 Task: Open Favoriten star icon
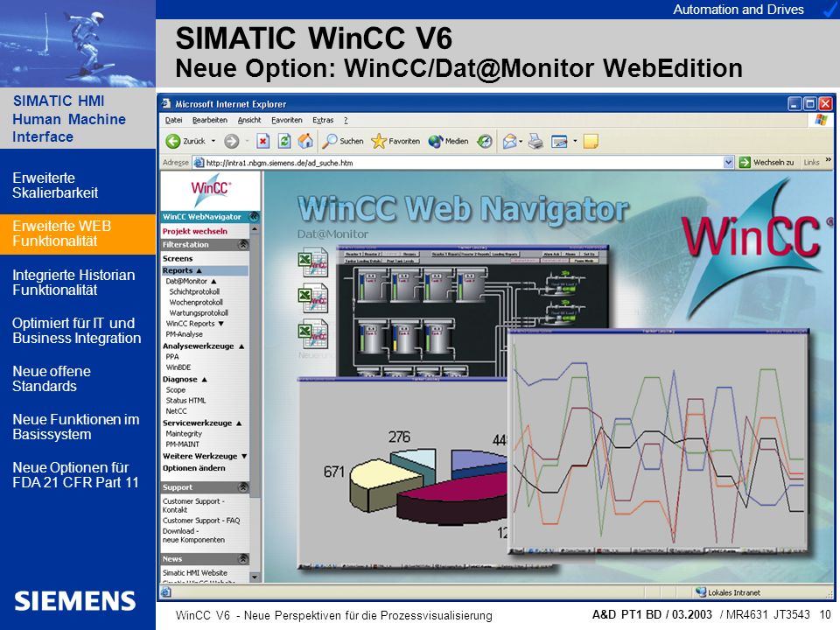click(x=379, y=141)
